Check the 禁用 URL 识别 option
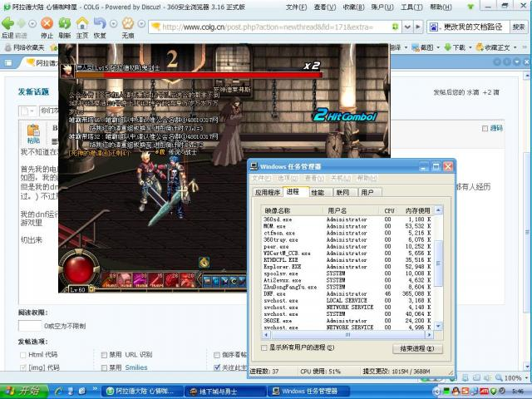Screen dimensions: 532x399 105,355
